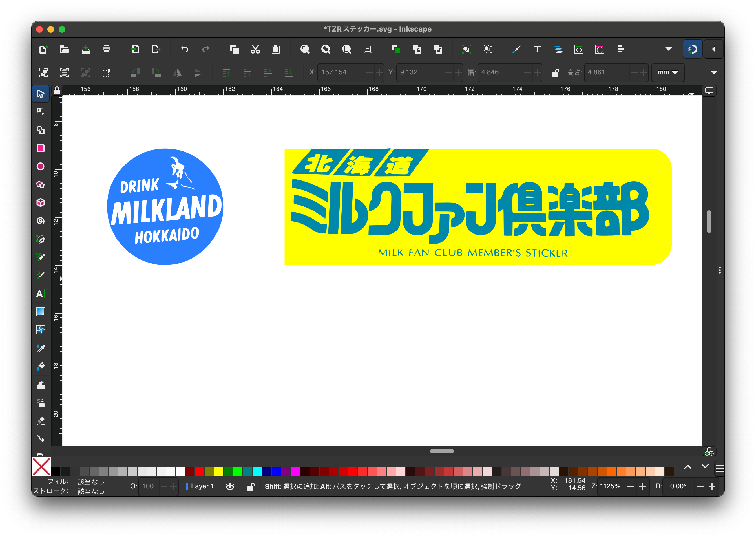
Task: Select the Mesh gradient tool
Action: click(x=41, y=330)
